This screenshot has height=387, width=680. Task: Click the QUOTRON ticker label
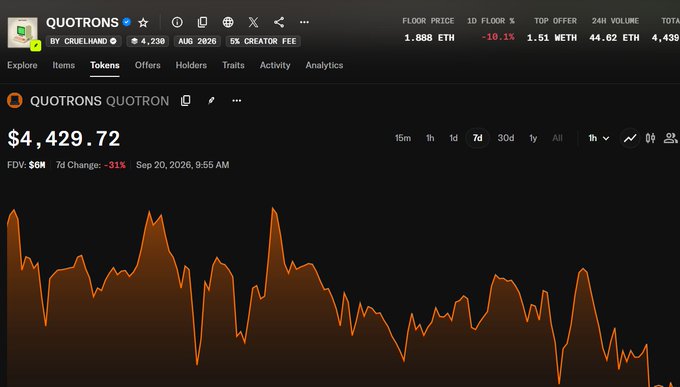(x=137, y=101)
